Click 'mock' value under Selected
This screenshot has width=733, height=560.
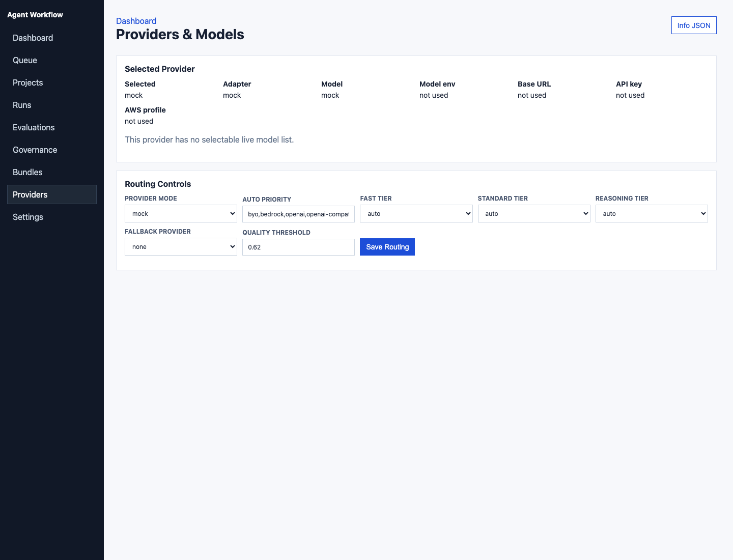134,95
